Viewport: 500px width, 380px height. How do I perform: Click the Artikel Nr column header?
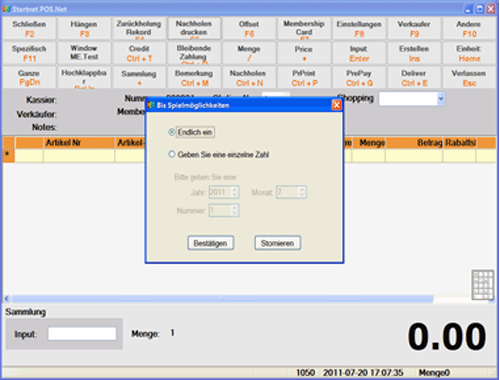tap(79, 143)
